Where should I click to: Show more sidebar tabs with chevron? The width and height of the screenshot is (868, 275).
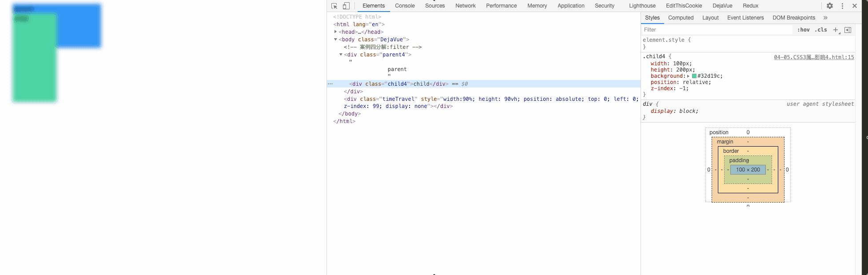825,18
